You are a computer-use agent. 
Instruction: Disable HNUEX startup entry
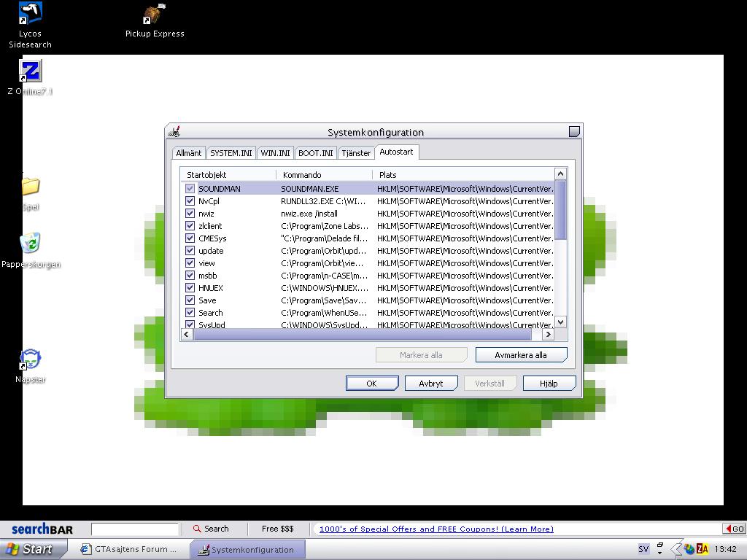point(190,287)
